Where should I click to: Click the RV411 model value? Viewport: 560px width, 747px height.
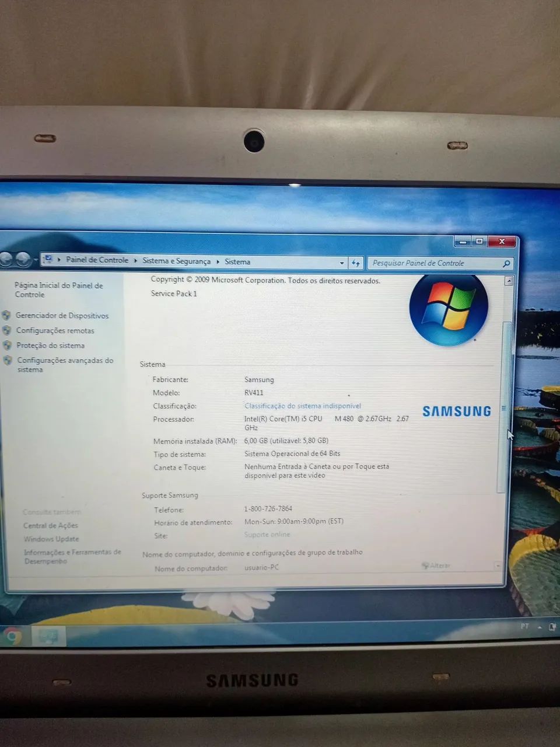tap(254, 393)
